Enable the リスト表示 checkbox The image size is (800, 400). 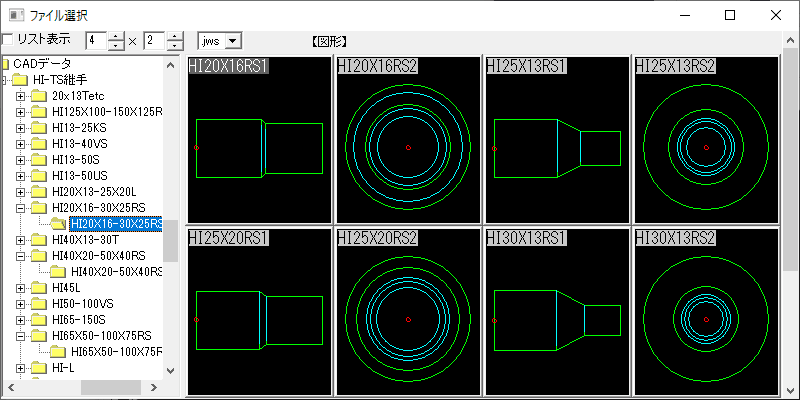tap(8, 40)
